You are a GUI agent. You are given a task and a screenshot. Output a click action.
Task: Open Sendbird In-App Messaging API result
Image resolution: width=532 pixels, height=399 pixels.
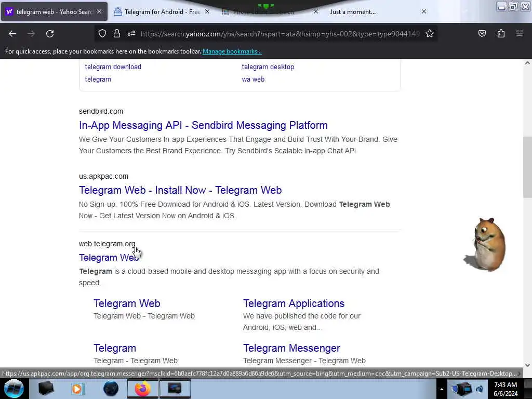(203, 125)
